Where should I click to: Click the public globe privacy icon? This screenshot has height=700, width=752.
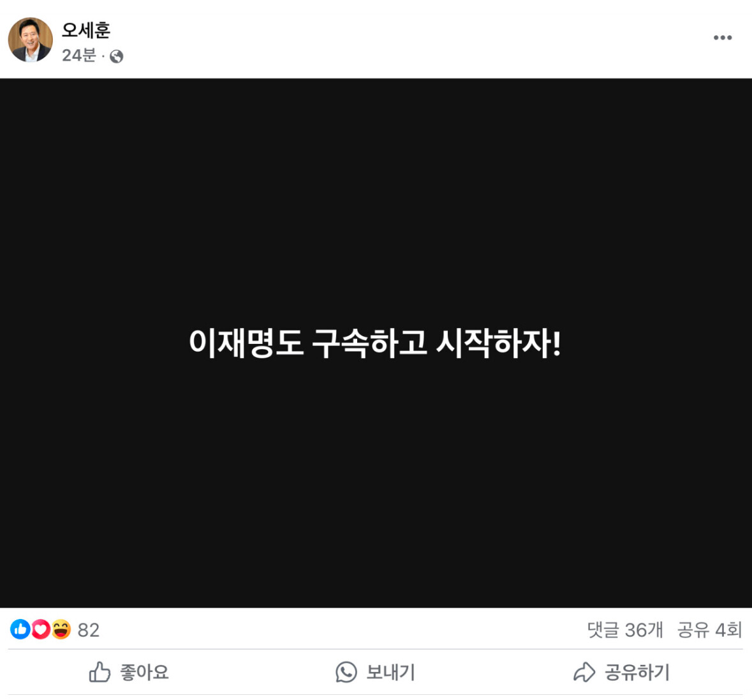point(116,57)
